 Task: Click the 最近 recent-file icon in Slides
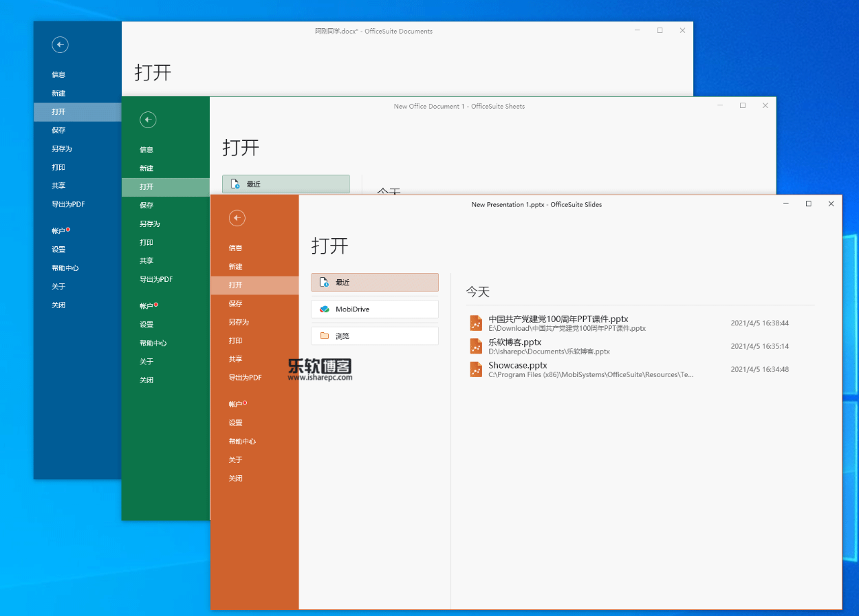325,283
